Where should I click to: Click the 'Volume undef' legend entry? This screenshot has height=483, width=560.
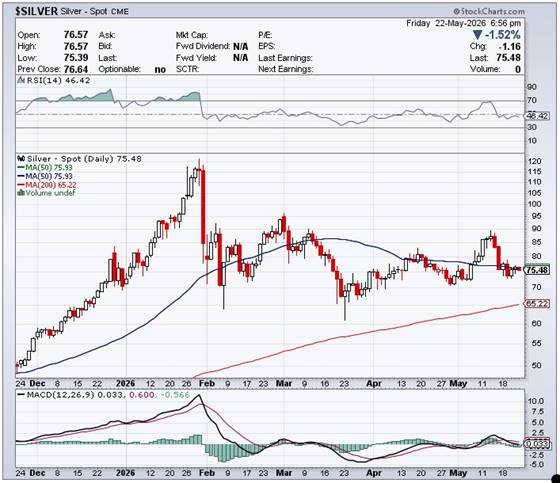click(x=50, y=193)
